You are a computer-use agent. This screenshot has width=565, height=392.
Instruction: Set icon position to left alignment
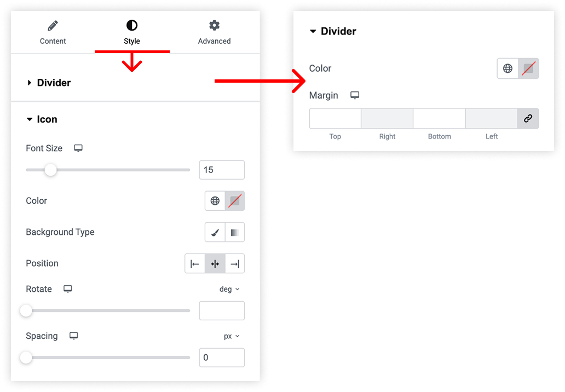pyautogui.click(x=195, y=264)
